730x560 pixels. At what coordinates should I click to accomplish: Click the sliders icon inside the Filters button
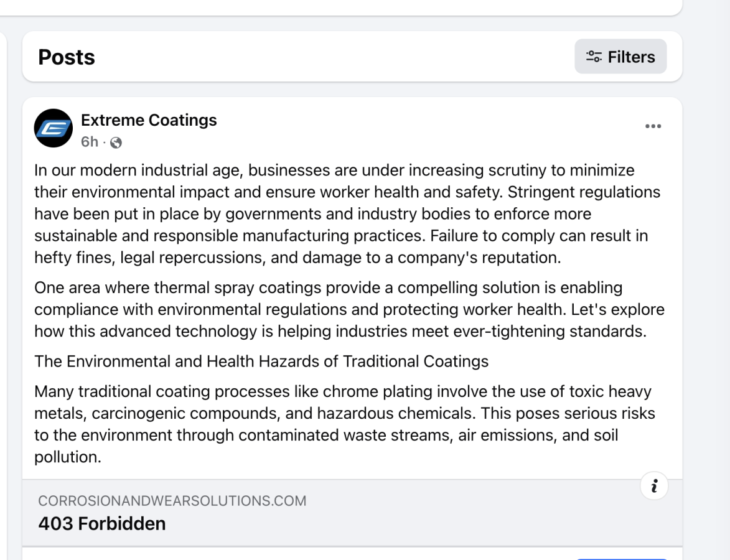[x=593, y=56]
